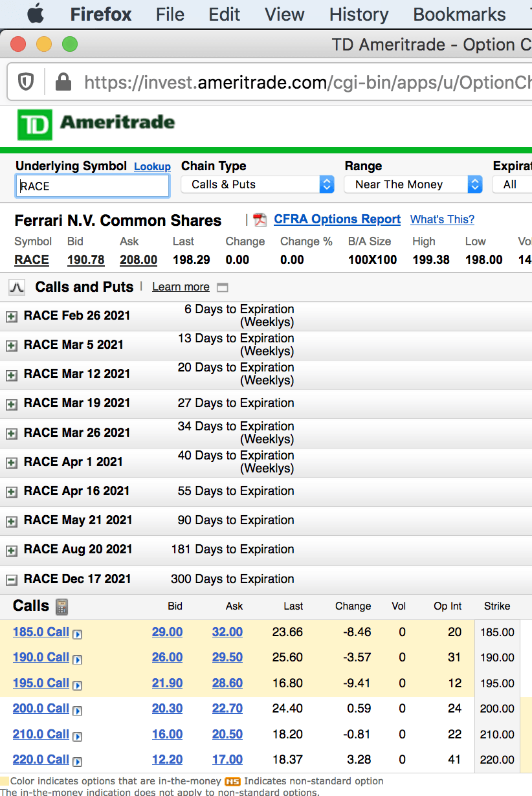Open the 220.0 Call link
The image size is (532, 796).
click(x=41, y=760)
